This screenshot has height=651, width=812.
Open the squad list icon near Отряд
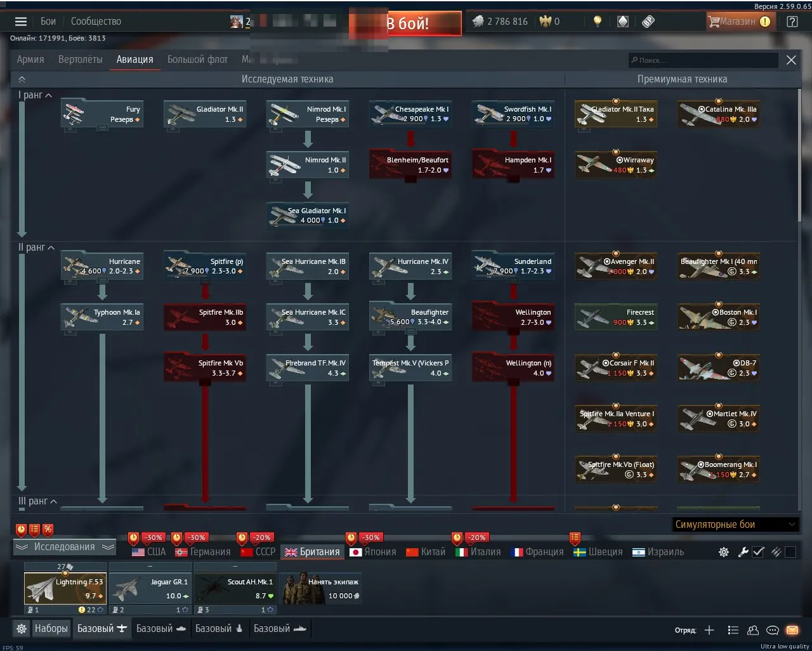(x=733, y=630)
